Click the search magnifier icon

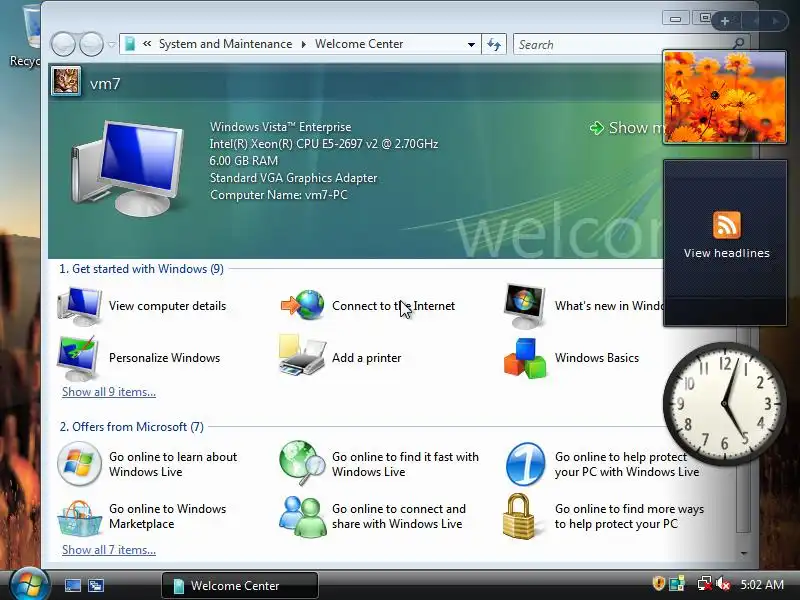[x=738, y=44]
